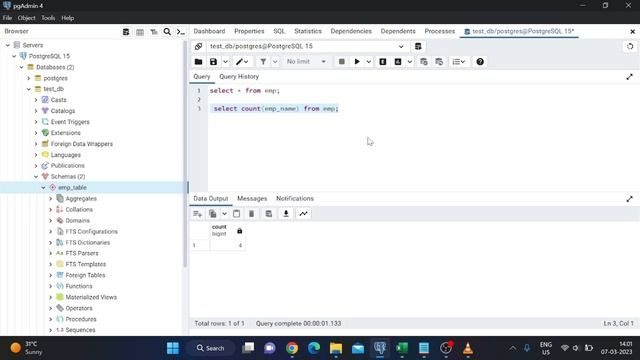
Task: Collapse the emp_table schema node
Action: (43, 188)
